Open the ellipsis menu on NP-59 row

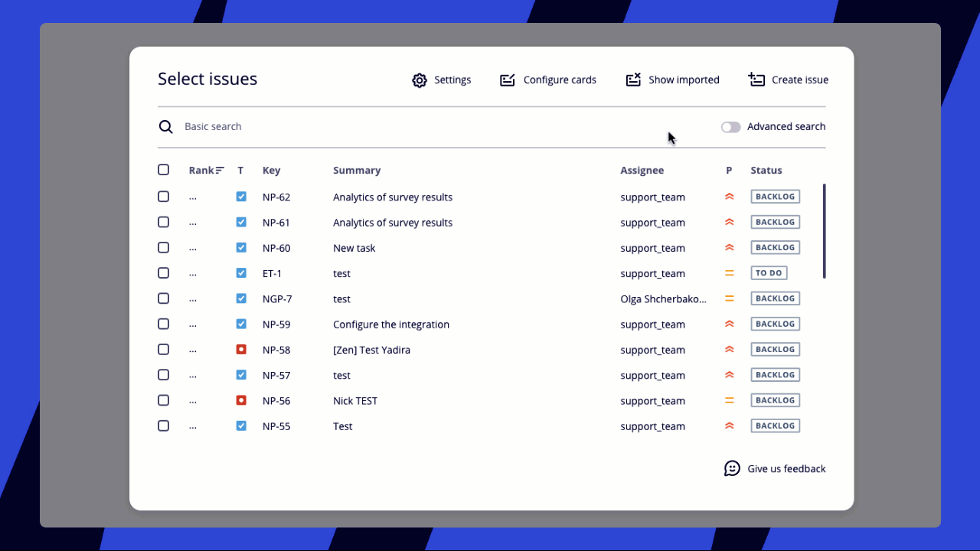click(192, 324)
